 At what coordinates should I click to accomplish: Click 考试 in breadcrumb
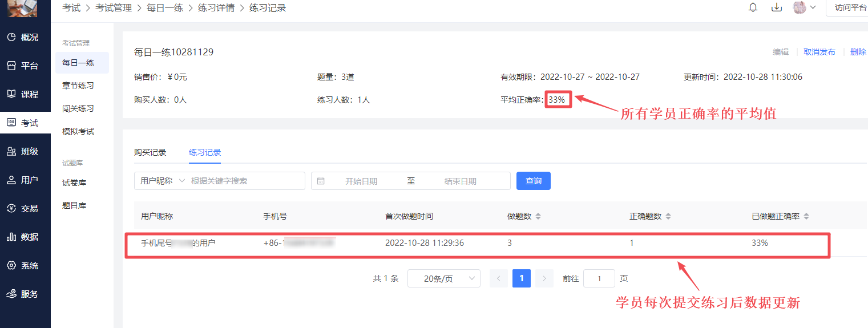(71, 8)
